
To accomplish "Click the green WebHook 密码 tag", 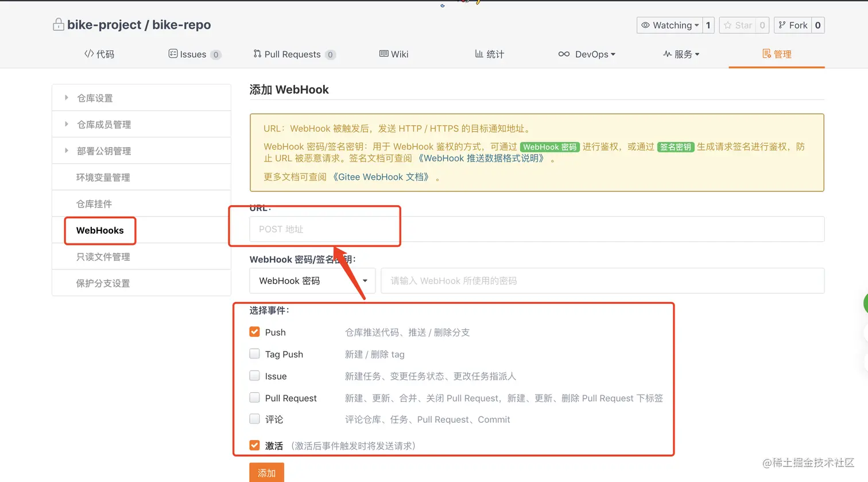I will (550, 147).
